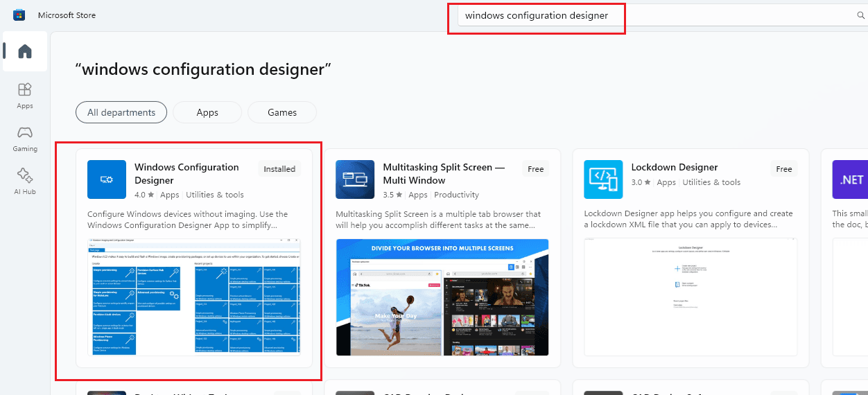
Task: Click the 3.5 star rating text
Action: point(392,195)
